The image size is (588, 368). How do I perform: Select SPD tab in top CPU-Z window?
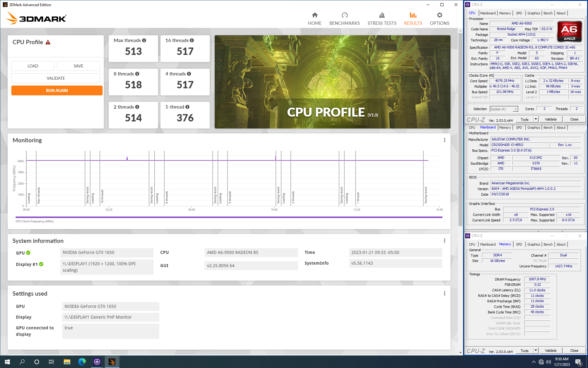click(519, 13)
